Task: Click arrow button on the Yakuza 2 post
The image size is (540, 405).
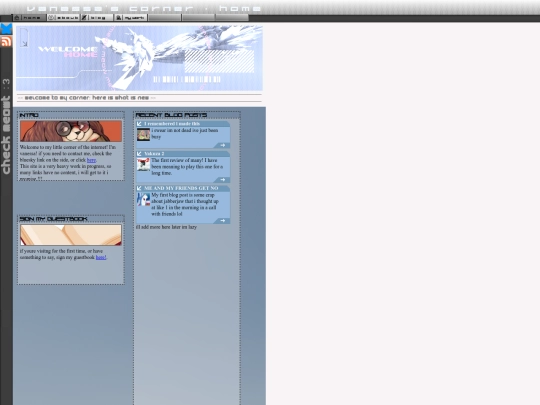Action: pyautogui.click(x=222, y=180)
